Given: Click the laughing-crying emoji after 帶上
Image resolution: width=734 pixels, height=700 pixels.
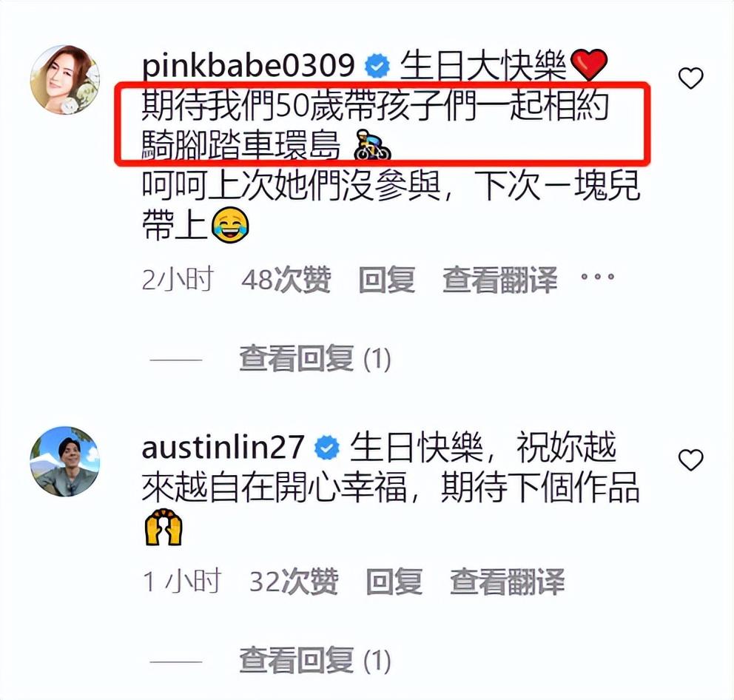Looking at the screenshot, I should point(230,225).
